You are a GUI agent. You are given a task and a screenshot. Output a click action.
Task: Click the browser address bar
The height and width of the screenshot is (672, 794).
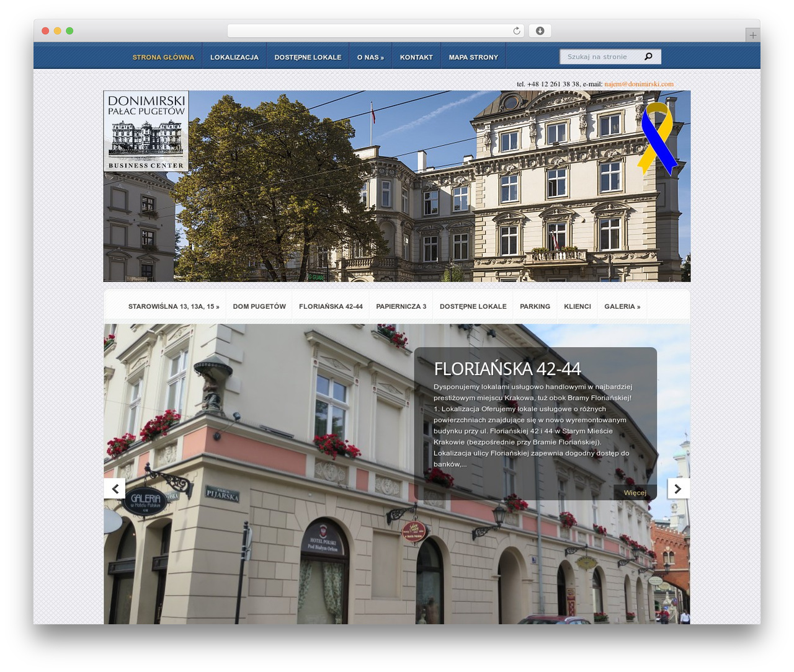point(375,31)
